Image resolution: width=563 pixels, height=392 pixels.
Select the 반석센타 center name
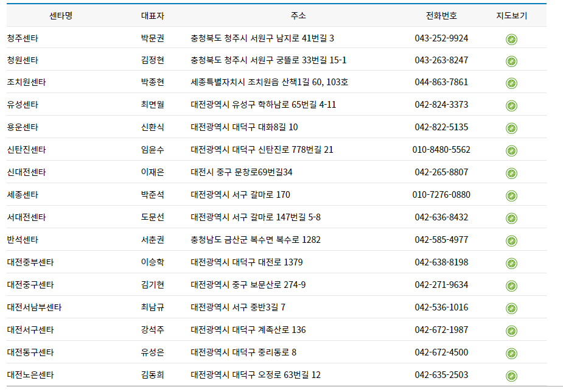(x=23, y=239)
